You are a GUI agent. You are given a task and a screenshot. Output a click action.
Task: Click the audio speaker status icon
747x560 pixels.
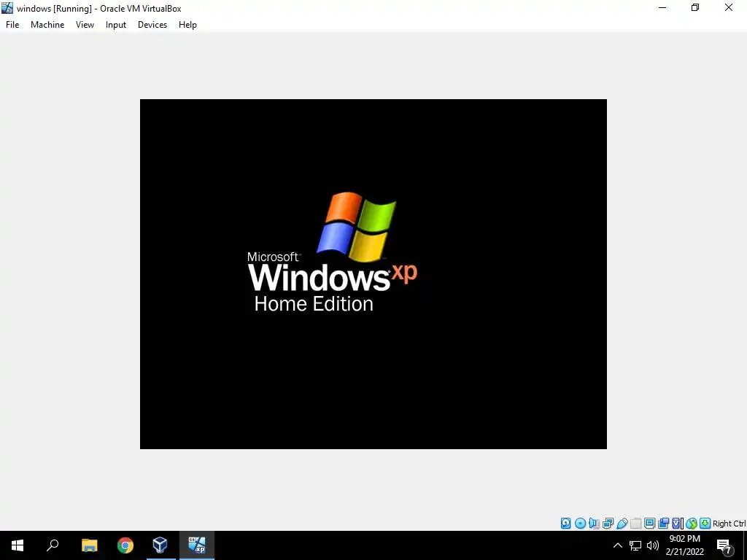coord(594,524)
